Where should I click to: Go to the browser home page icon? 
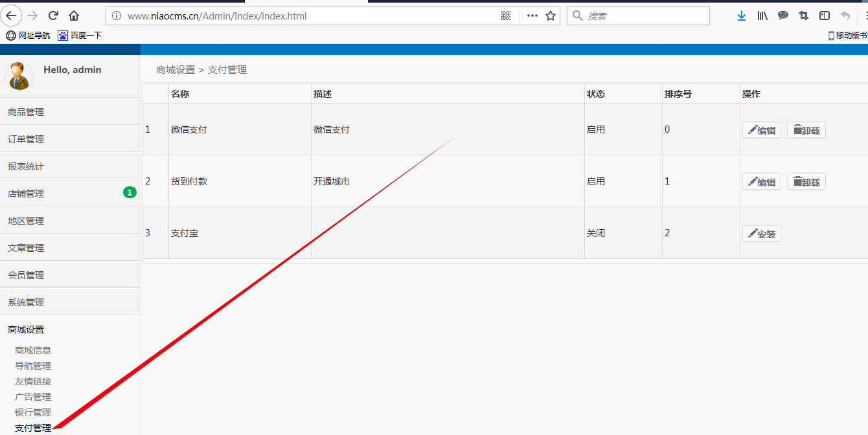[x=74, y=16]
